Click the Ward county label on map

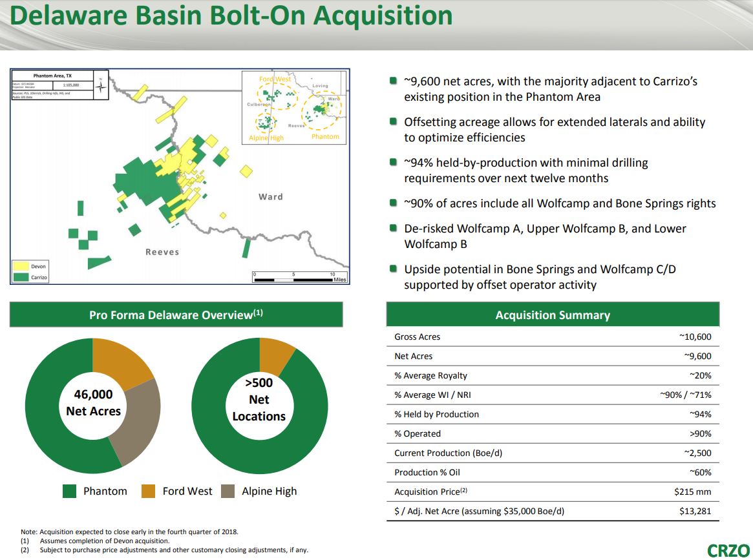270,197
